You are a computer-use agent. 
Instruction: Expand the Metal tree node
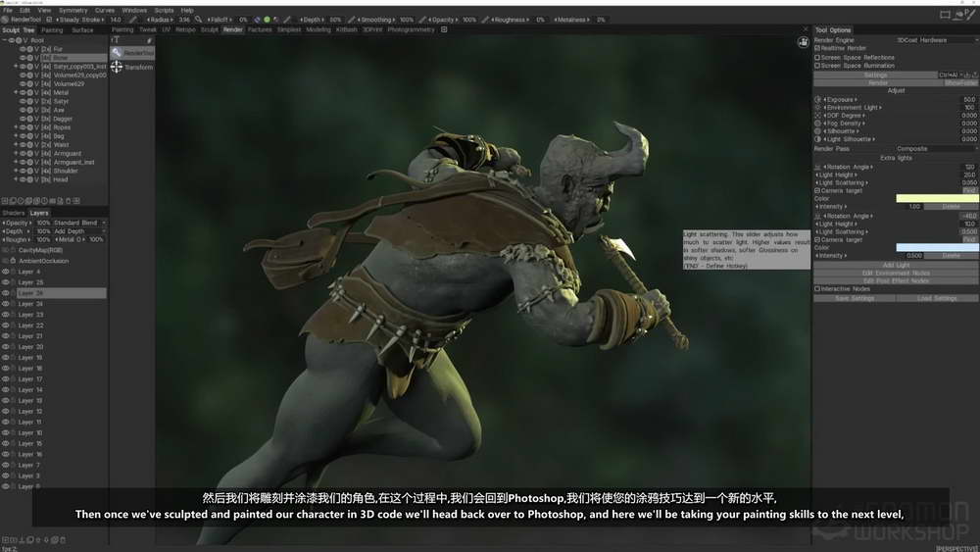[16, 92]
